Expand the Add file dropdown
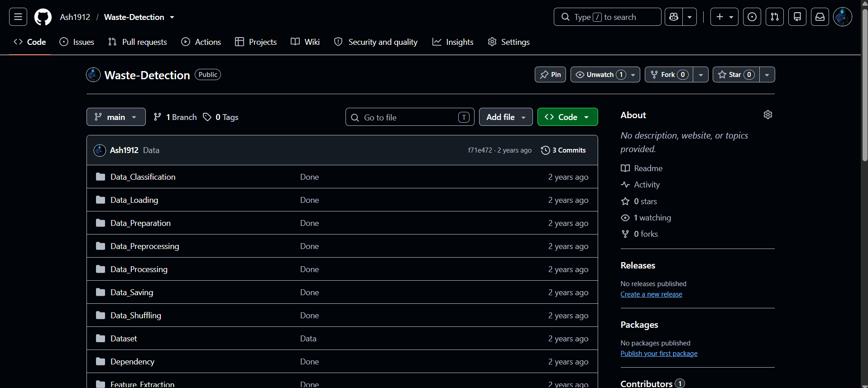 point(506,117)
